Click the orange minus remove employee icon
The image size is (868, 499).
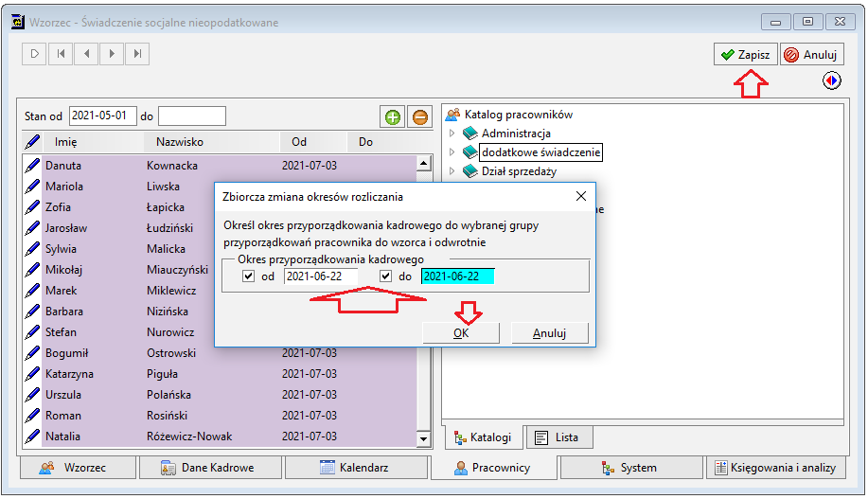(420, 116)
